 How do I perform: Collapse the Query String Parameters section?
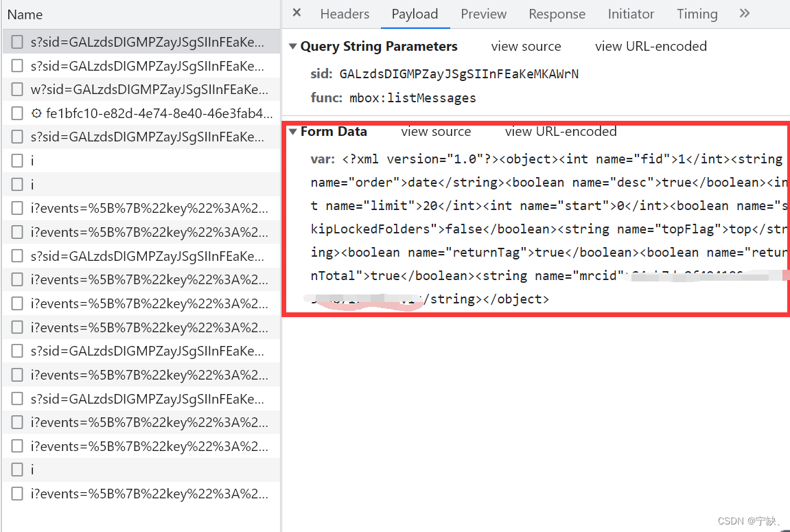(x=294, y=46)
